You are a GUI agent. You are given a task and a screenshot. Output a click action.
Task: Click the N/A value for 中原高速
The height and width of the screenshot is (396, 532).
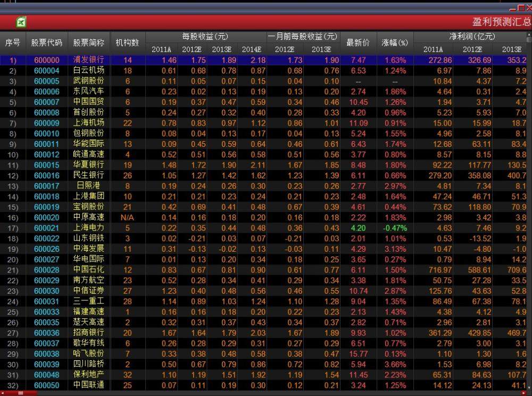[127, 218]
